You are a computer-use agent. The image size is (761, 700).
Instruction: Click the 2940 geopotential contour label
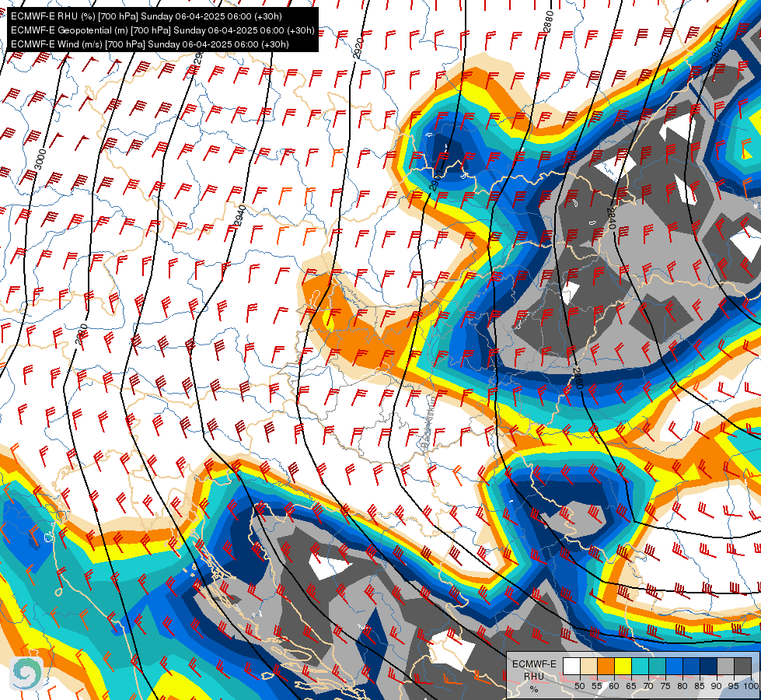pyautogui.click(x=239, y=215)
